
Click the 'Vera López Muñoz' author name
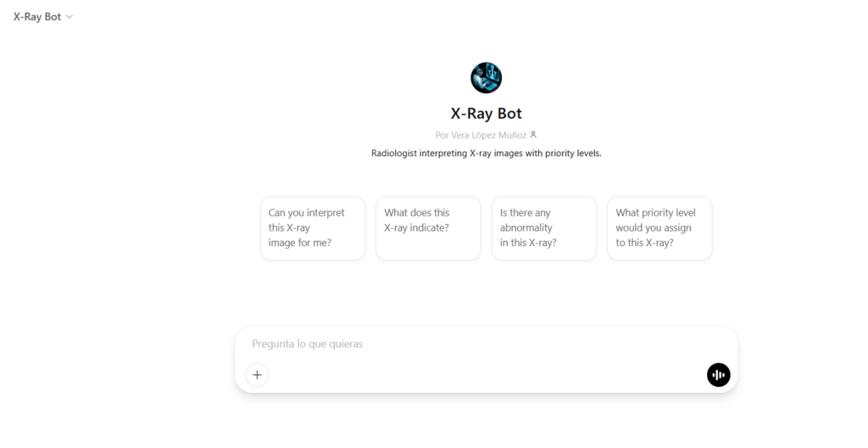[489, 135]
